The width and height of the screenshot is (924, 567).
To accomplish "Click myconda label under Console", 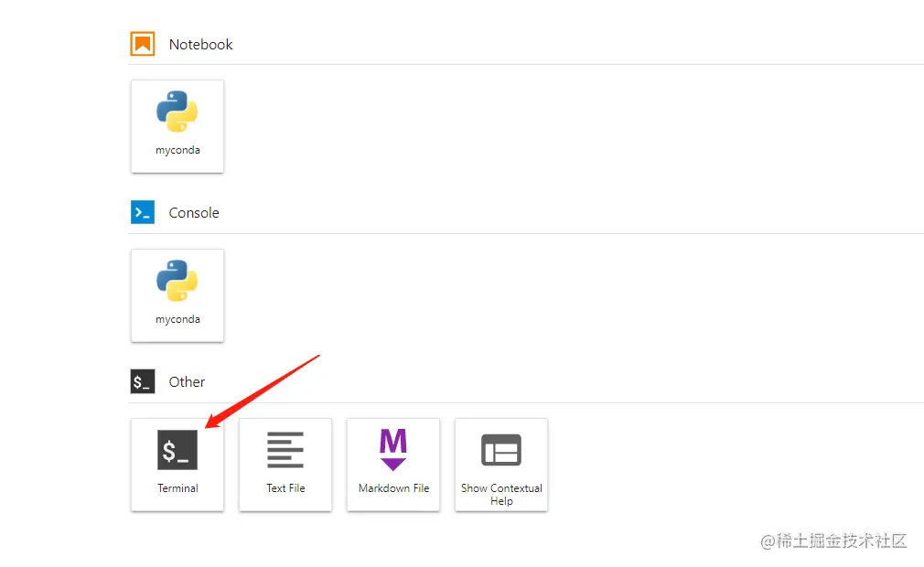I will point(178,319).
